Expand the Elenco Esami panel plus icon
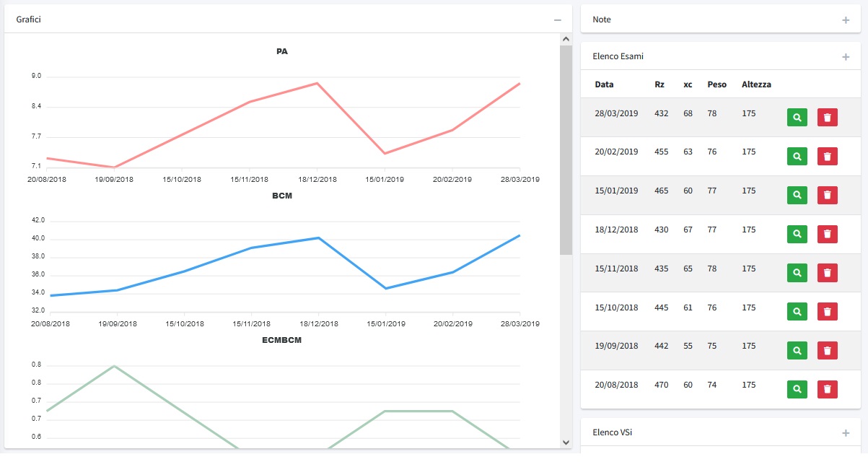 [x=846, y=57]
